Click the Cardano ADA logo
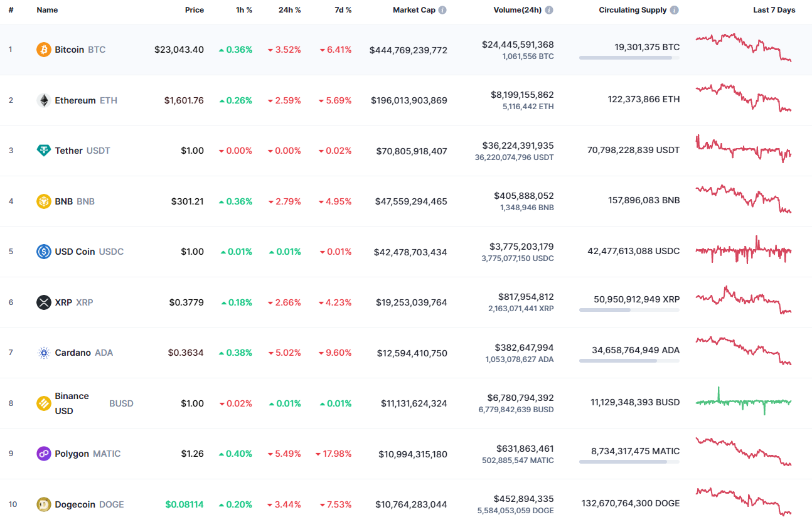 click(43, 352)
